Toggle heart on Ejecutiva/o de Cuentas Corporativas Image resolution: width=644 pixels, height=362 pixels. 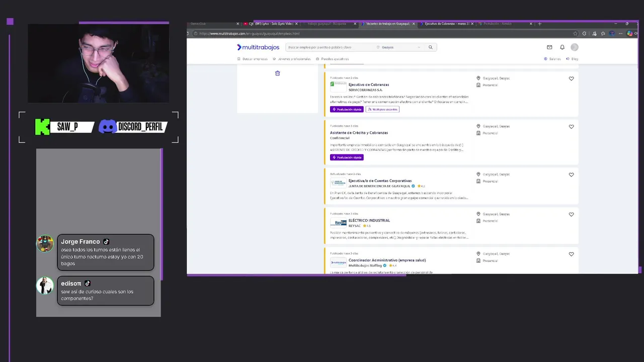571,174
